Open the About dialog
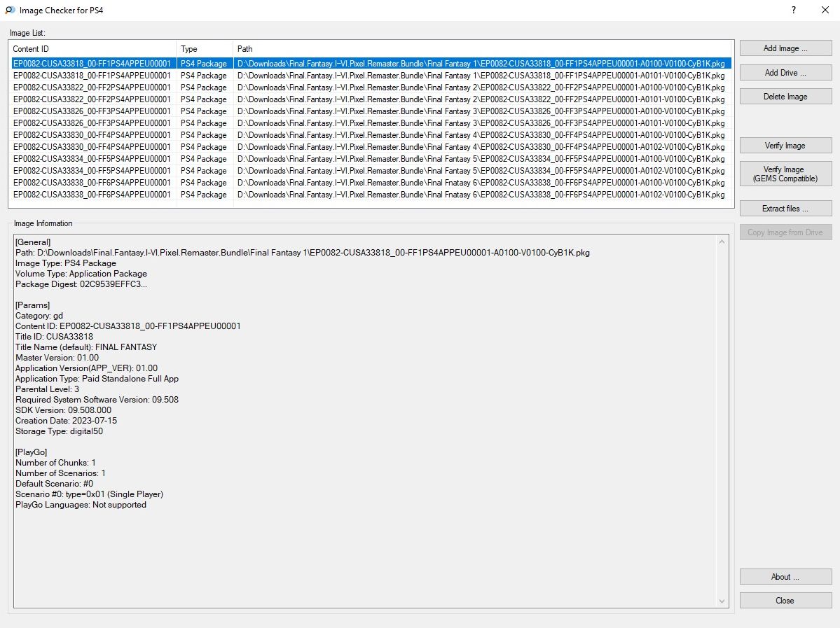Screen dimensions: 840x628 [x=785, y=577]
